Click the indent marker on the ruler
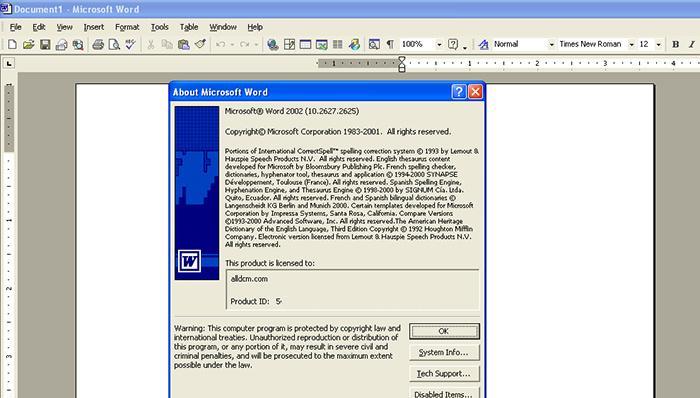 pos(402,64)
